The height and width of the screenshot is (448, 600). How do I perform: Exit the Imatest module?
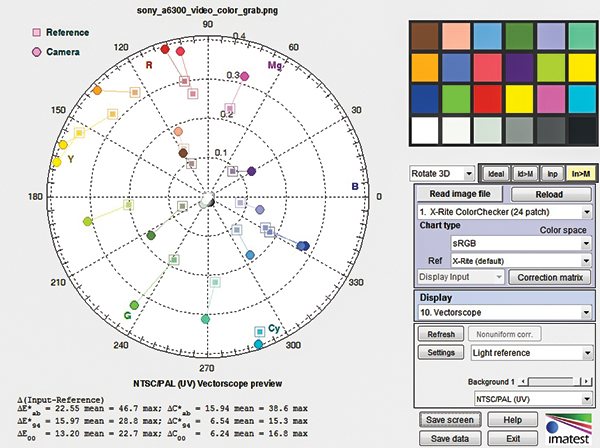(x=512, y=438)
